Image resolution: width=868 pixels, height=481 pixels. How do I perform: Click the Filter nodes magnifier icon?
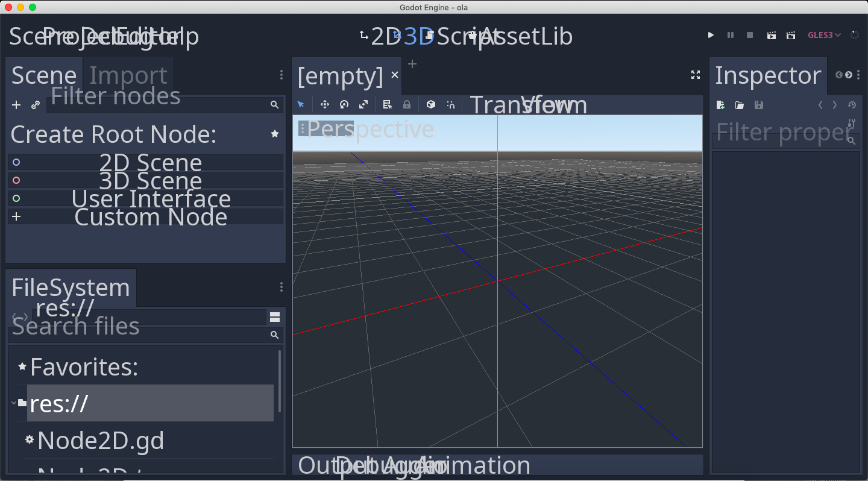click(x=274, y=105)
